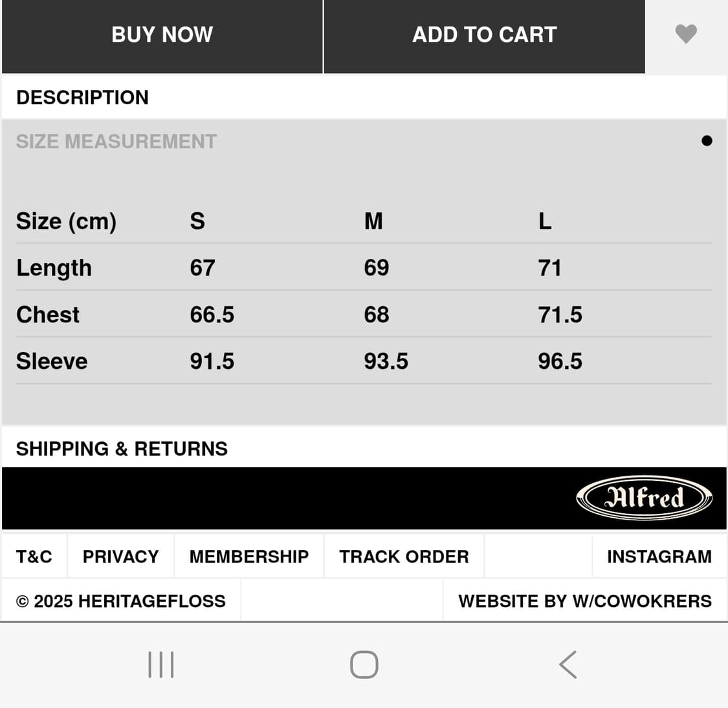This screenshot has width=728, height=708.
Task: Open Android recent apps button
Action: (x=161, y=665)
